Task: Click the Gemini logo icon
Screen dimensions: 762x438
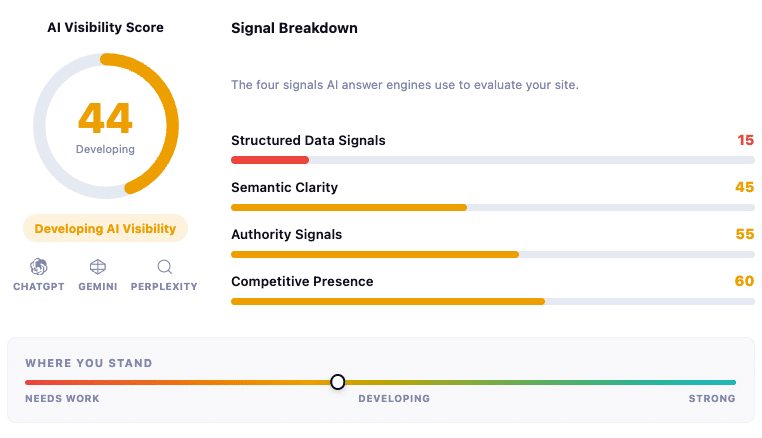Action: (x=98, y=267)
